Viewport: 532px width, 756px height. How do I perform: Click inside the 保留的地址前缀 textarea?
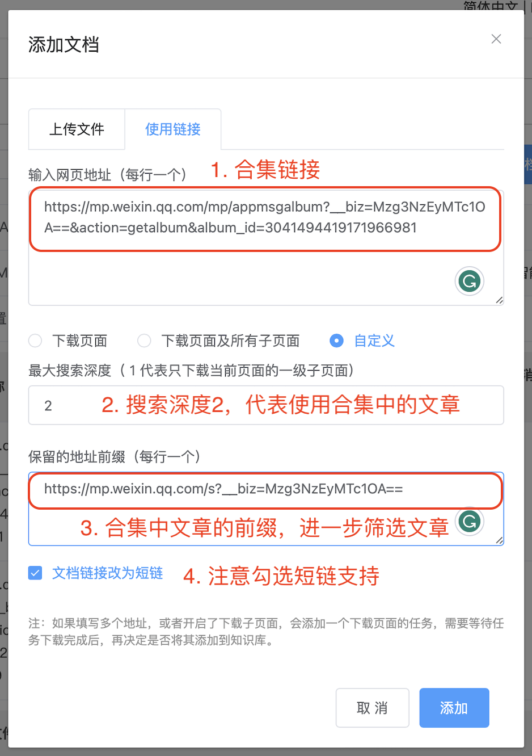266,509
